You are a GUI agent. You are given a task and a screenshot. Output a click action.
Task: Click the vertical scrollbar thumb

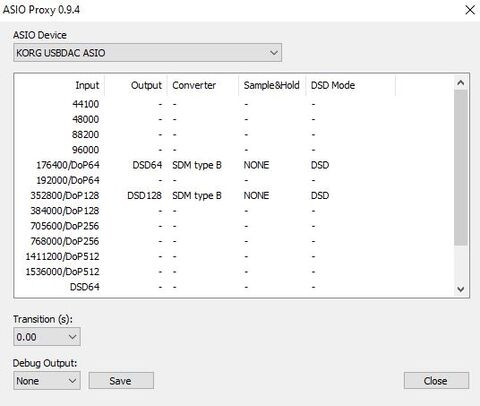(461, 168)
